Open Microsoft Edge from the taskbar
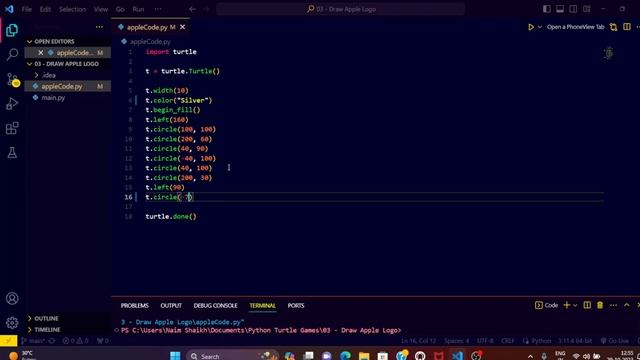 tap(345, 356)
